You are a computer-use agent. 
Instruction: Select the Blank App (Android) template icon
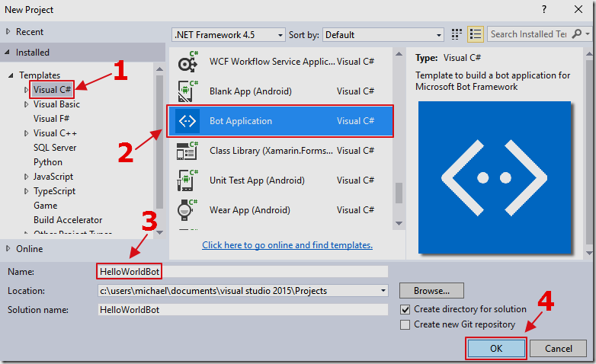[x=187, y=91]
